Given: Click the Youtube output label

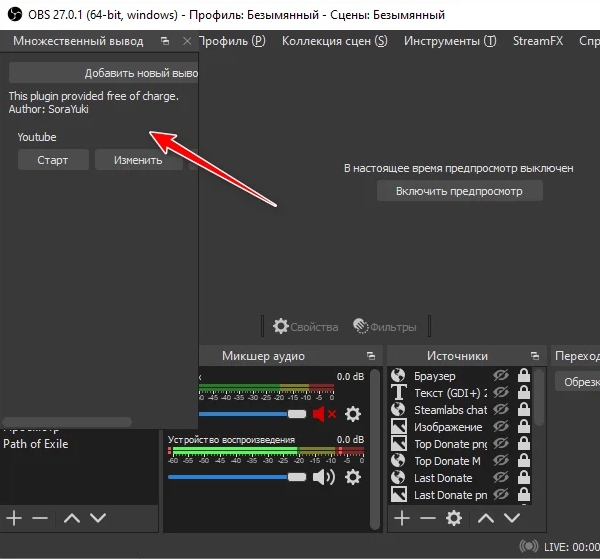Looking at the screenshot, I should pos(37,137).
